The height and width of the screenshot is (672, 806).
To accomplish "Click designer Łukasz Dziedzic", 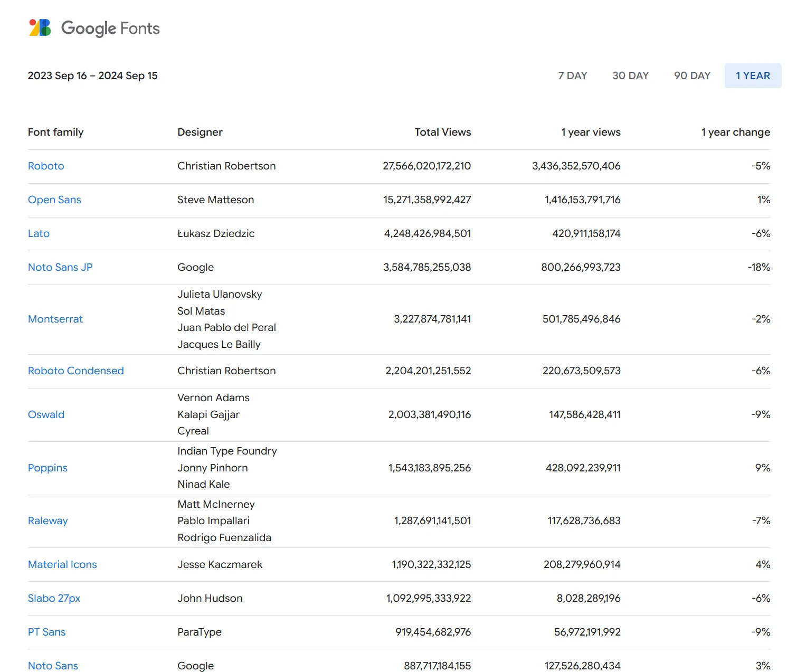I will [216, 233].
